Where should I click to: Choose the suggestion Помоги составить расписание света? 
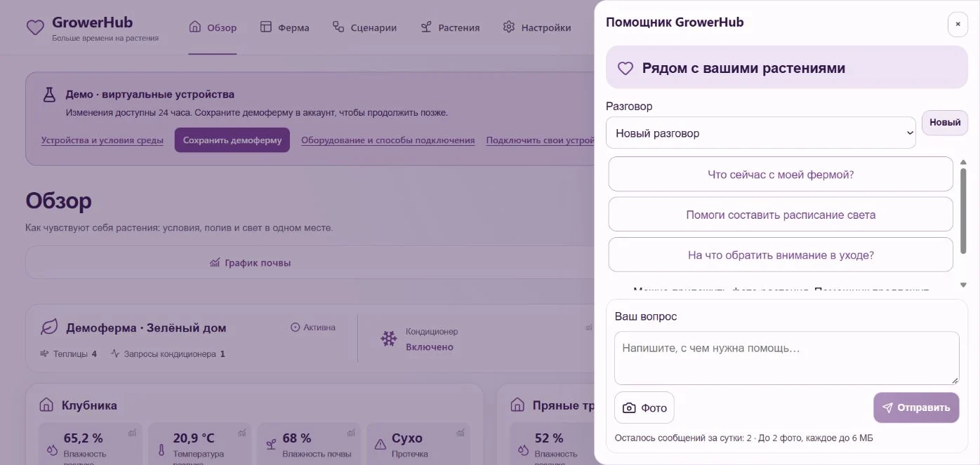[781, 215]
